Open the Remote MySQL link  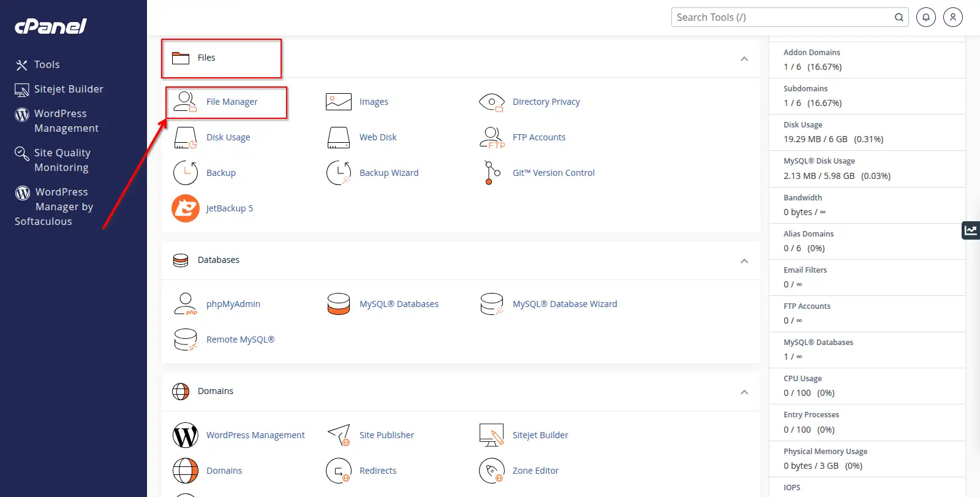pyautogui.click(x=240, y=340)
